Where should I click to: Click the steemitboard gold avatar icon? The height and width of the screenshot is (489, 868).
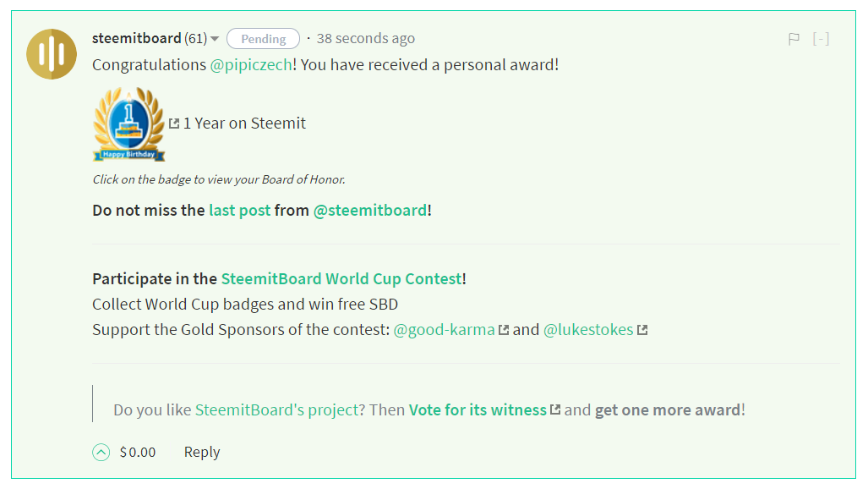[x=52, y=54]
